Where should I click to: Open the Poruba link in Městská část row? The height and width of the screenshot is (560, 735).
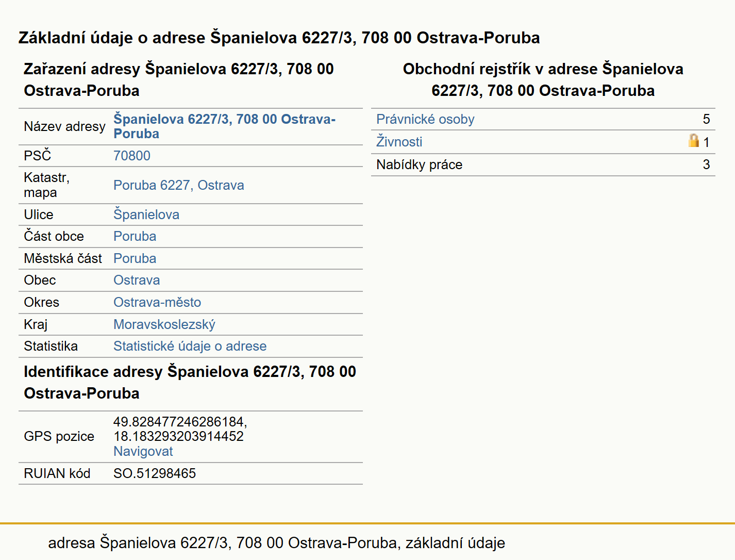point(135,258)
